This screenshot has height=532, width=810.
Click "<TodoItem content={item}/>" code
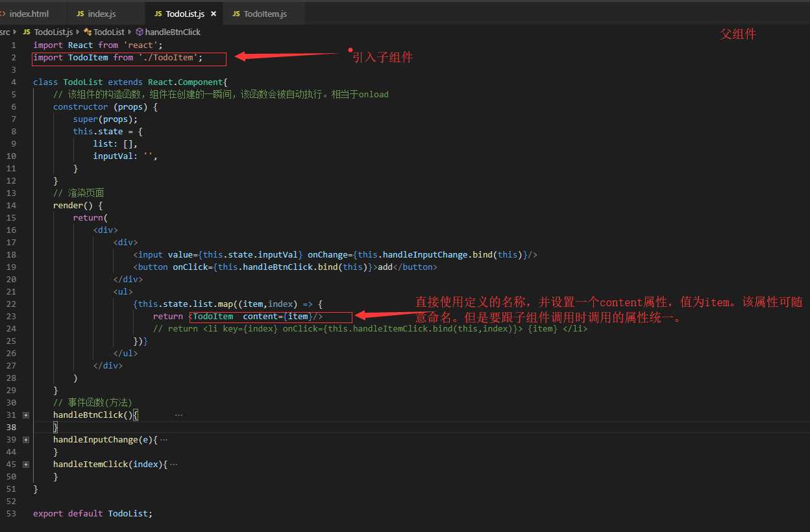(256, 316)
